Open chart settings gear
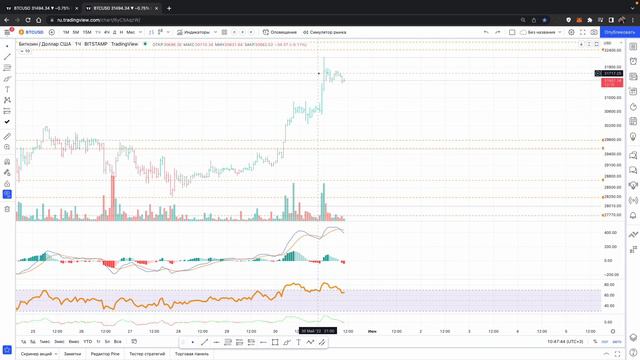640x360 pixels. (x=571, y=32)
